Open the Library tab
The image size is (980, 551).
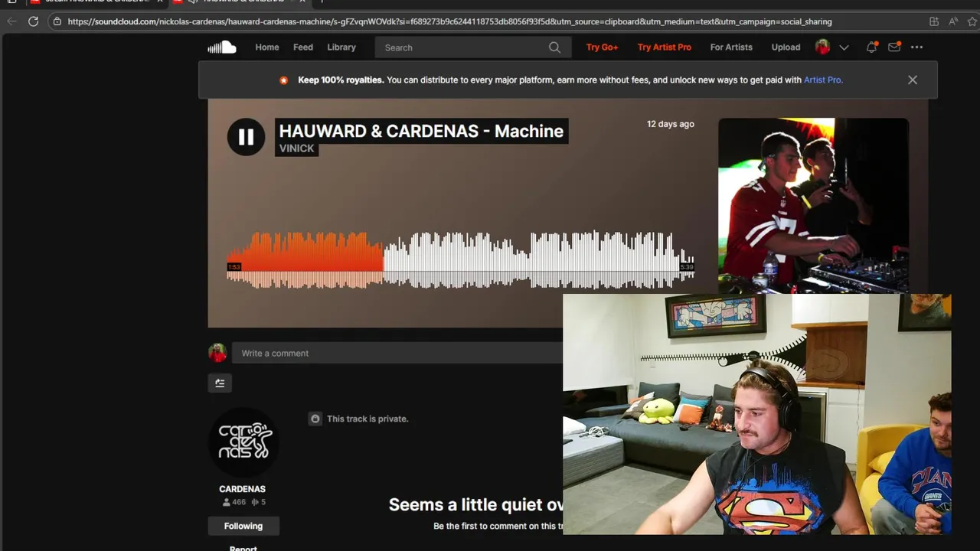tap(341, 47)
